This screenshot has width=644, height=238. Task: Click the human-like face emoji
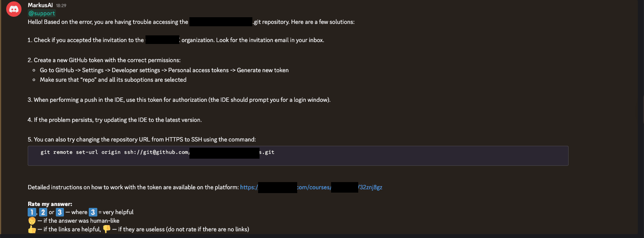pos(31,221)
